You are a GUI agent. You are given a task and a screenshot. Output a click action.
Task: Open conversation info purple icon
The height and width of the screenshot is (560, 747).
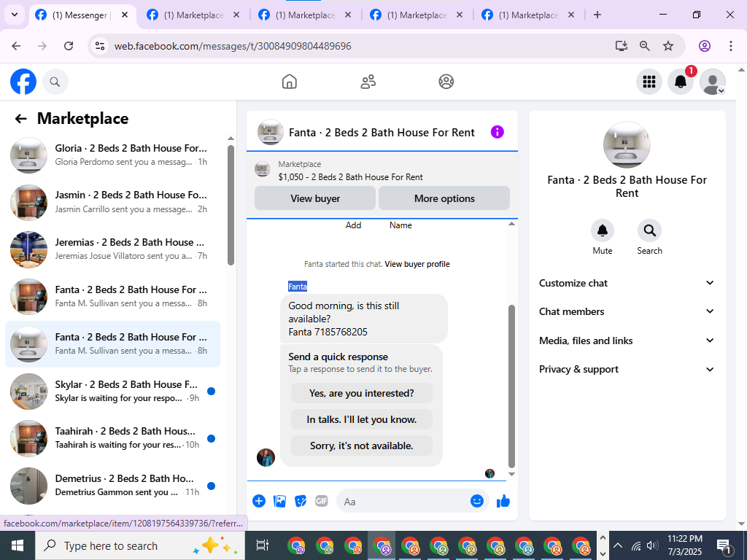(497, 132)
